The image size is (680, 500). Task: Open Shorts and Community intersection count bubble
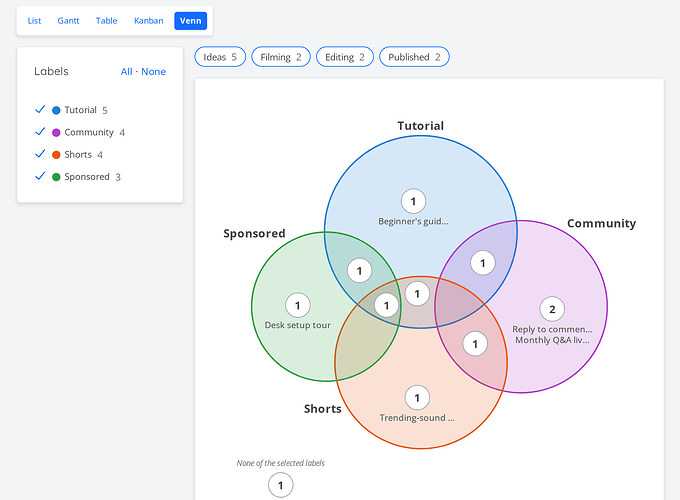pos(475,344)
